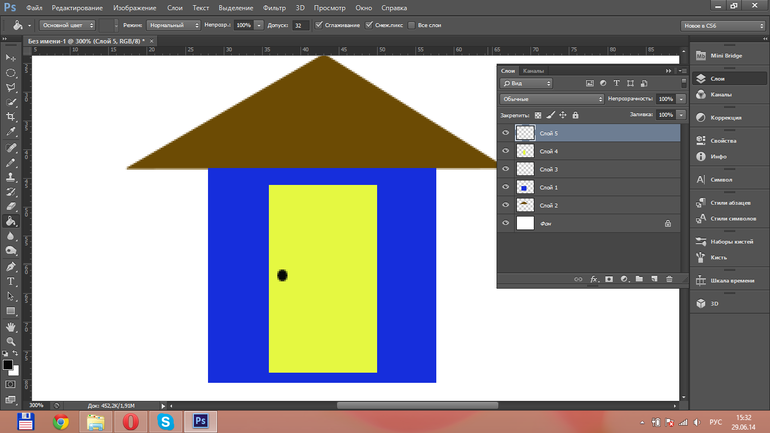Hide the Слой 4 layer
This screenshot has height=433, width=770.
[x=505, y=151]
